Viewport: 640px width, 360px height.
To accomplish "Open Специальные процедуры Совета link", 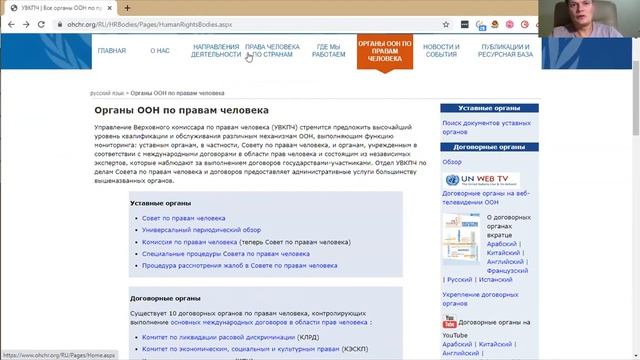I will (226, 254).
